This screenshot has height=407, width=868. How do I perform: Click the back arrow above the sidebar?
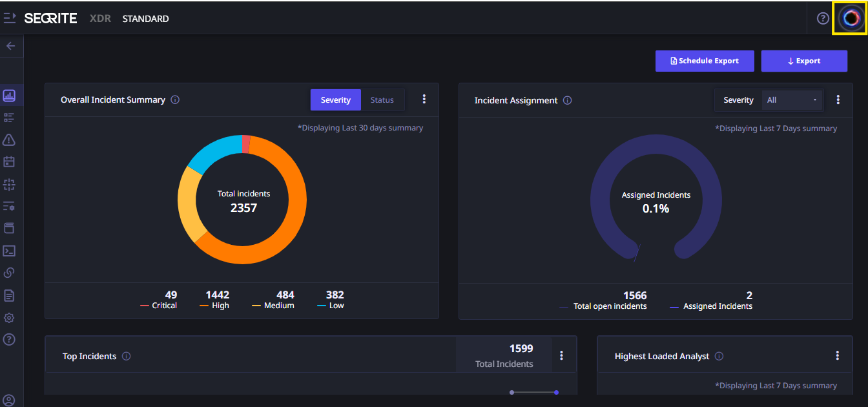[x=10, y=46]
